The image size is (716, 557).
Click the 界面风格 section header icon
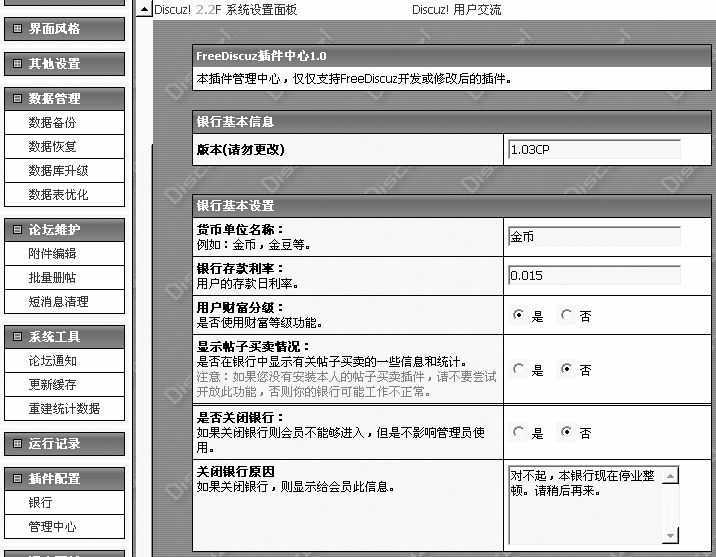(17, 29)
